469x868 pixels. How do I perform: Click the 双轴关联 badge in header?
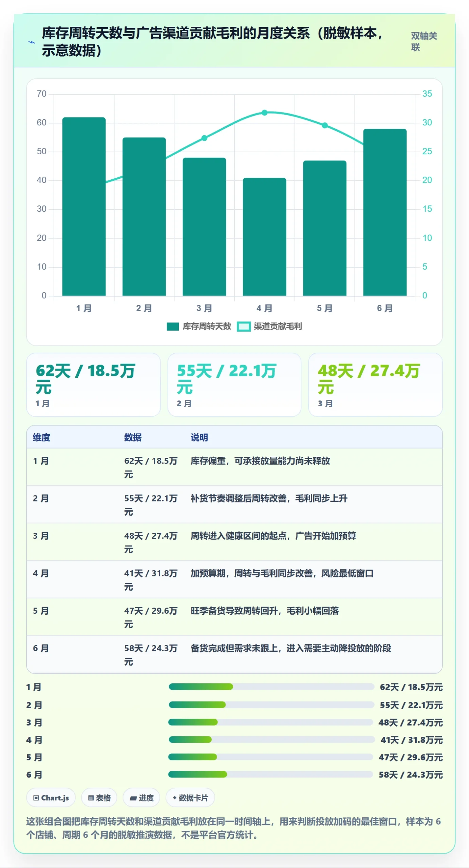pyautogui.click(x=424, y=41)
